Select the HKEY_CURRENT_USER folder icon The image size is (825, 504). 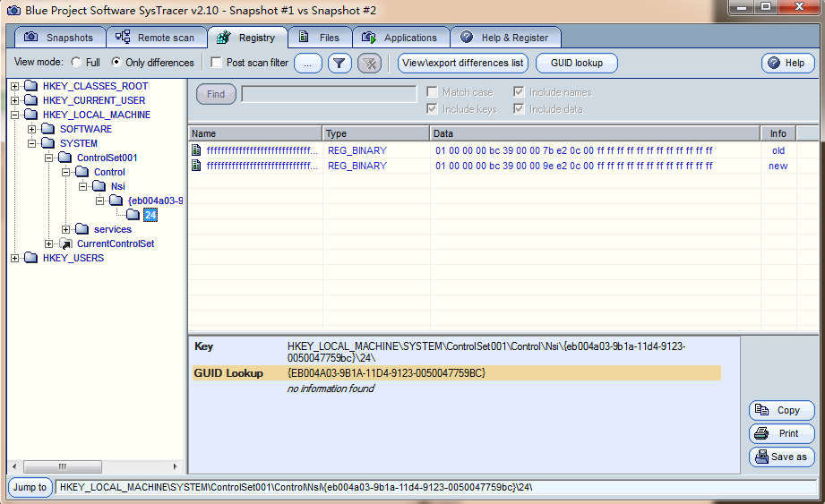[x=31, y=100]
